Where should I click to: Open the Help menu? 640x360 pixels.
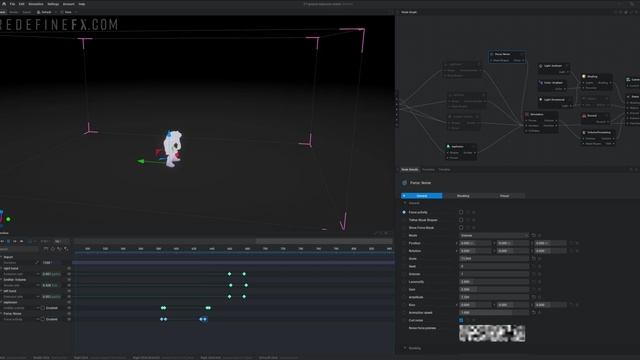coord(82,4)
